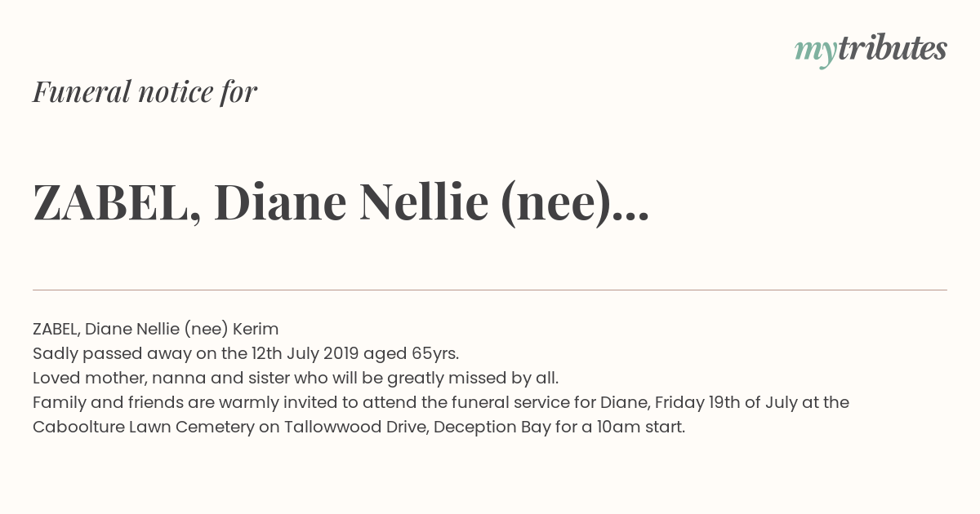The width and height of the screenshot is (980, 514).
Task: Click "ZABEL" in the large bold title
Action: 110,202
